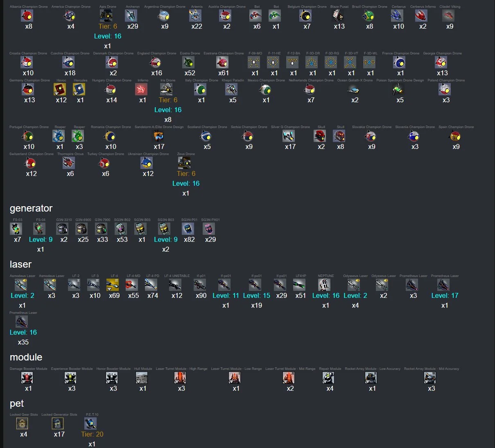Select the Ocean Goliath-X Drone icon
This screenshot has height=448, width=495.
point(353,89)
